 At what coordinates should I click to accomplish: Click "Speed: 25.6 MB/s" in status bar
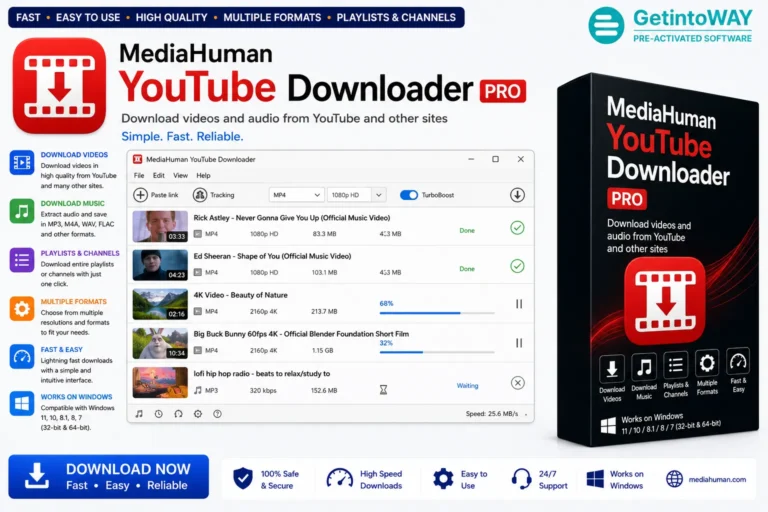click(x=492, y=414)
